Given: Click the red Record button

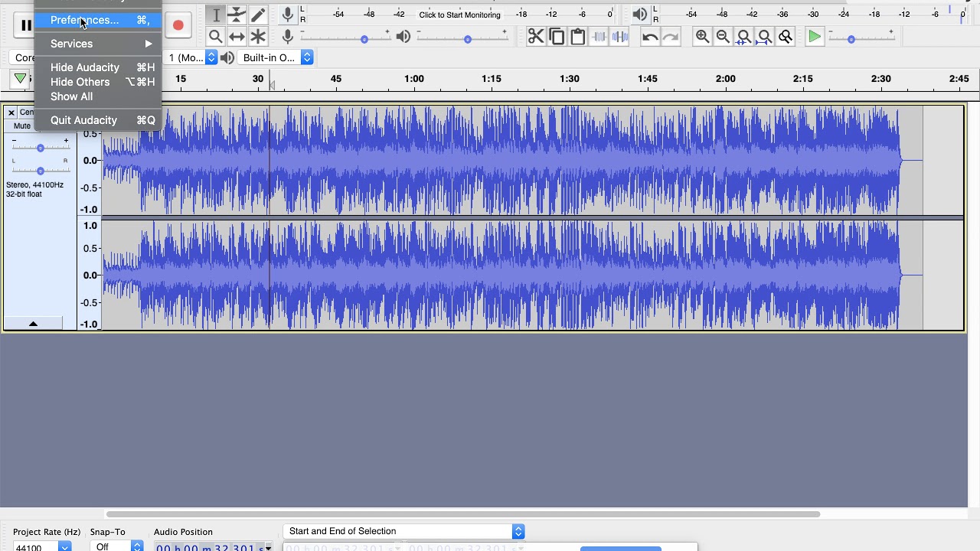Looking at the screenshot, I should 178,25.
